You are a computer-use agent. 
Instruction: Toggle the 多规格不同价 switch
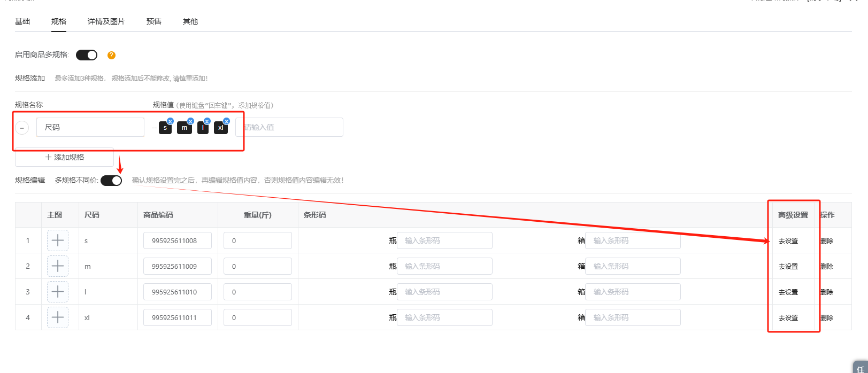point(111,181)
